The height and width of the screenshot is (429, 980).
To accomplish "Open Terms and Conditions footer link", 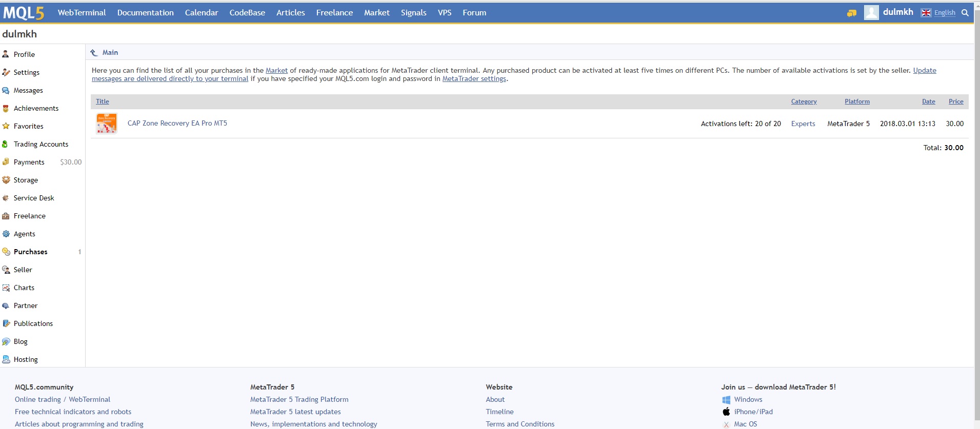I will (x=520, y=424).
